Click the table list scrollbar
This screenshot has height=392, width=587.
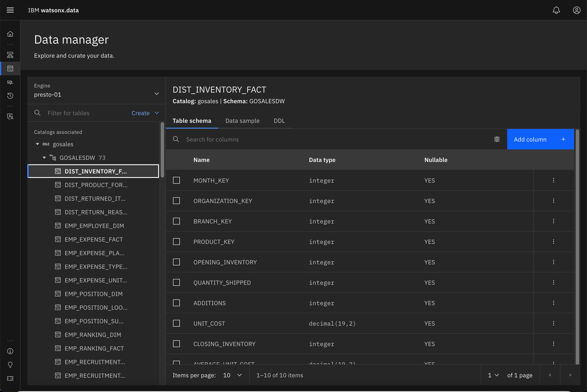click(162, 150)
